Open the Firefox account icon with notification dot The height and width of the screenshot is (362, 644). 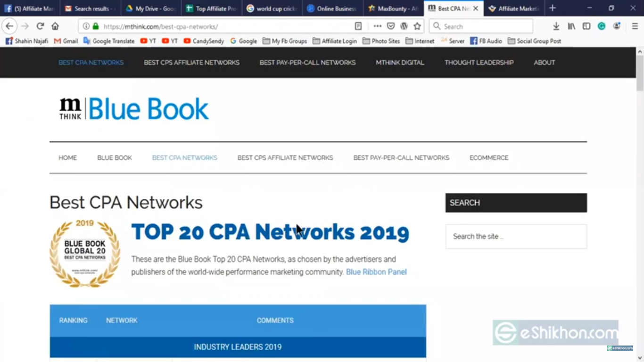click(616, 26)
